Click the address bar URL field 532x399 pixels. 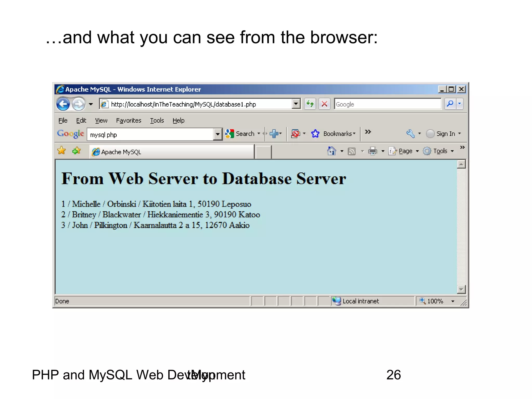click(x=200, y=104)
